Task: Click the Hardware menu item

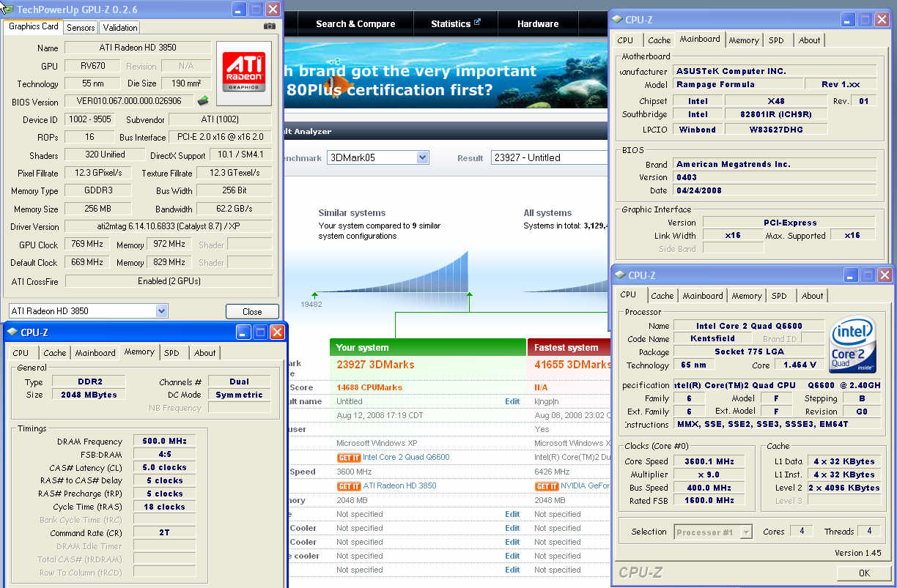Action: point(538,23)
